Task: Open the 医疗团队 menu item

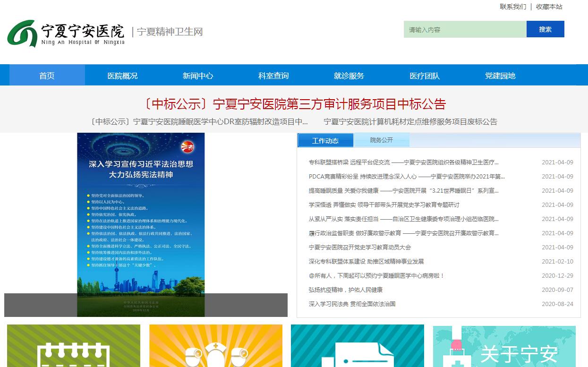Action: pyautogui.click(x=425, y=76)
